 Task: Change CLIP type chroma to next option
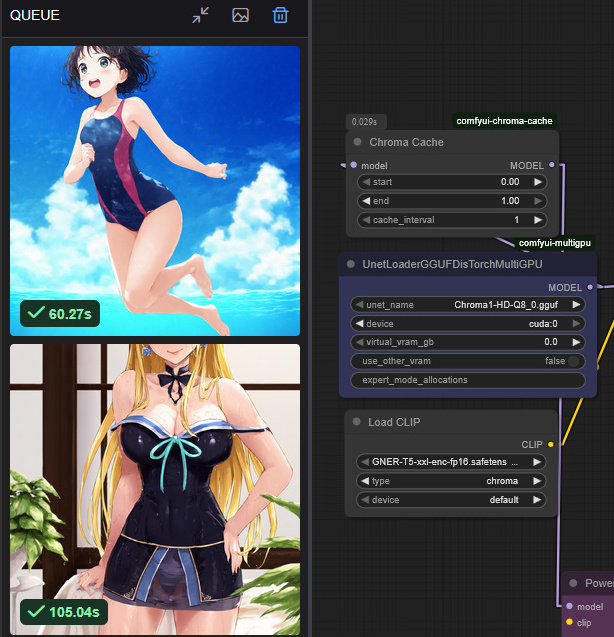pyautogui.click(x=537, y=481)
